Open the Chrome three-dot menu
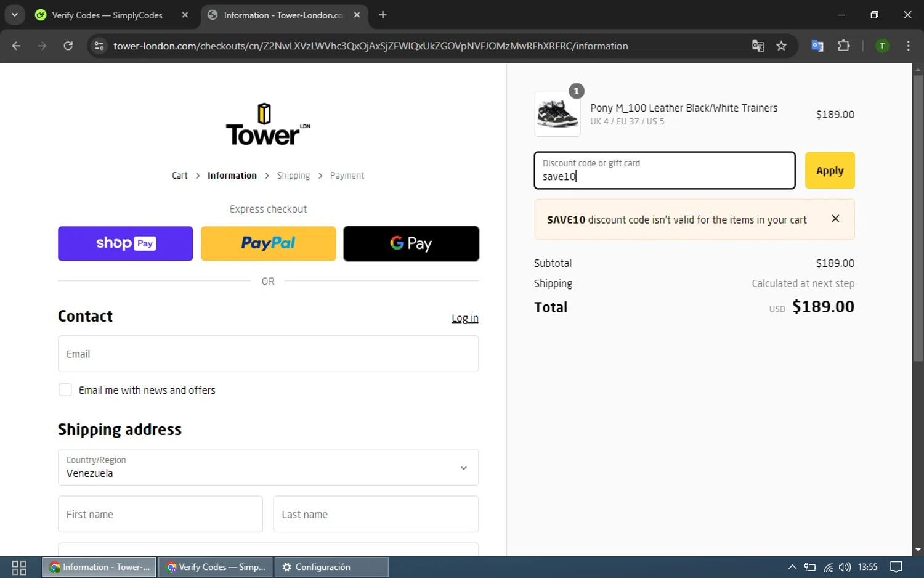 [908, 46]
